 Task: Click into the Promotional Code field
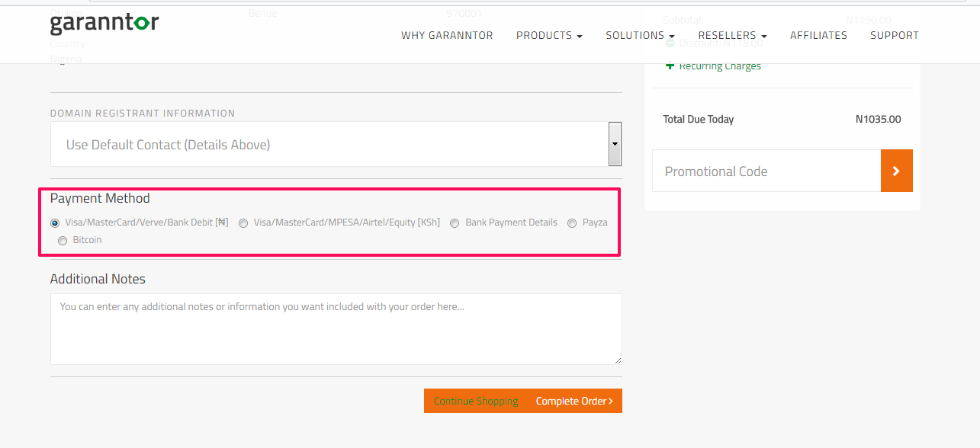pyautogui.click(x=766, y=171)
